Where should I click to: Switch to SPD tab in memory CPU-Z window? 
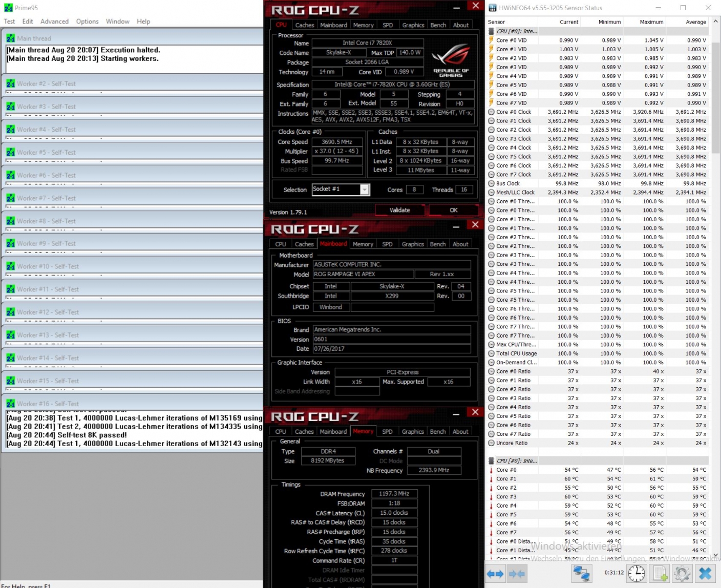click(x=387, y=432)
